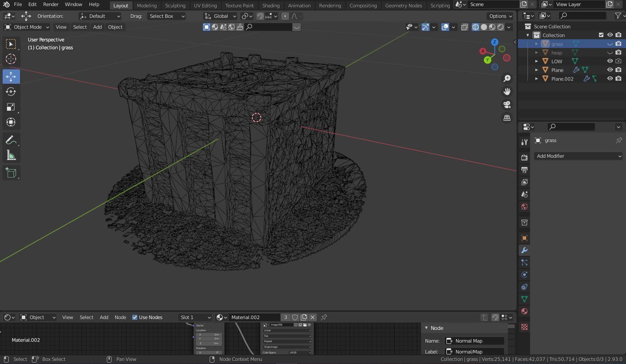Viewport: 626px width, 364px height.
Task: Select the Rotate tool
Action: tap(11, 92)
